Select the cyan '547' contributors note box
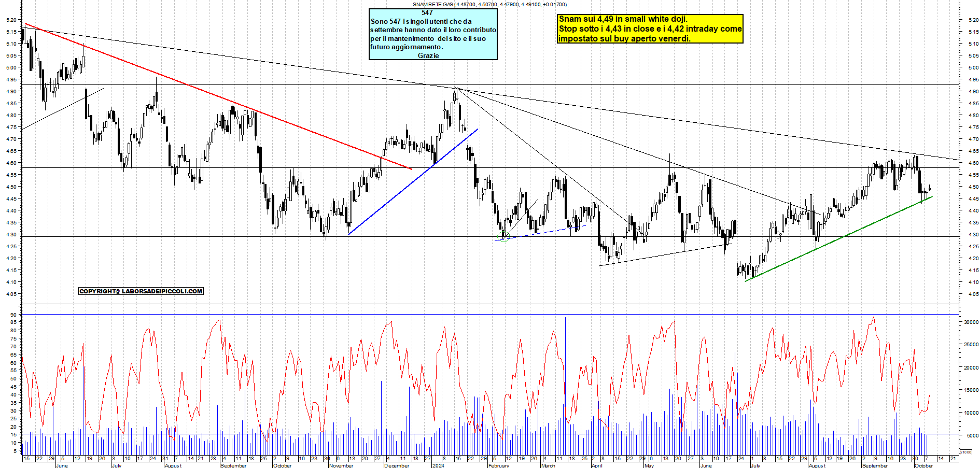The height and width of the screenshot is (468, 980). pyautogui.click(x=433, y=34)
